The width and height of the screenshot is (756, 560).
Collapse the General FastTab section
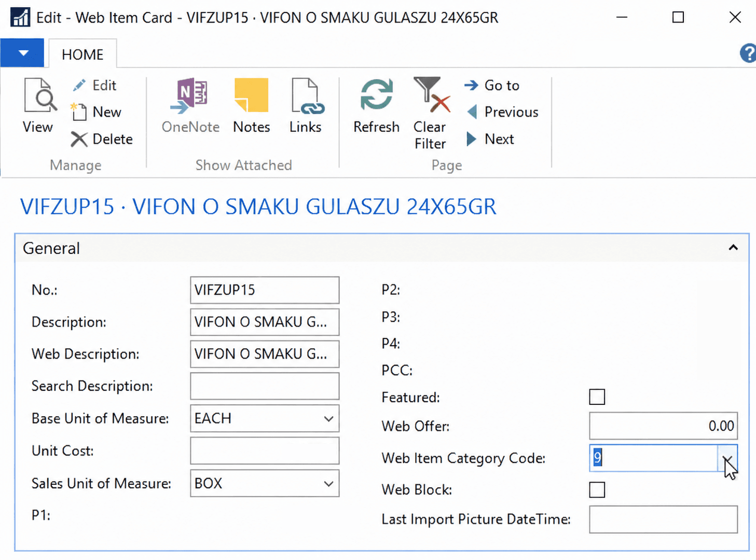[x=733, y=248]
